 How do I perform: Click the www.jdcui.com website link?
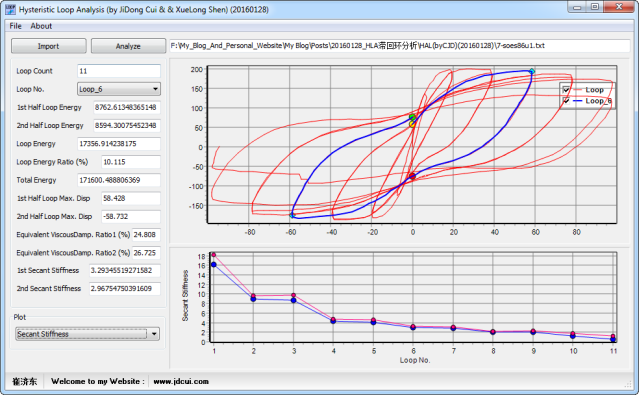tap(181, 382)
